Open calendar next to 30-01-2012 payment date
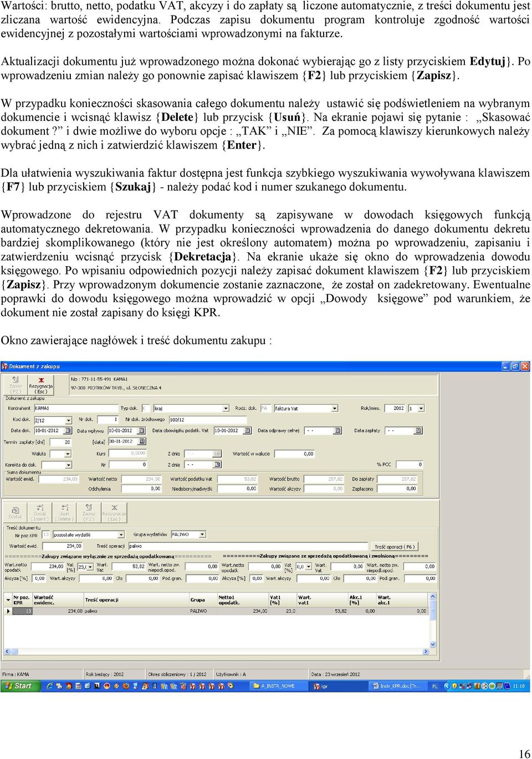 142,442
